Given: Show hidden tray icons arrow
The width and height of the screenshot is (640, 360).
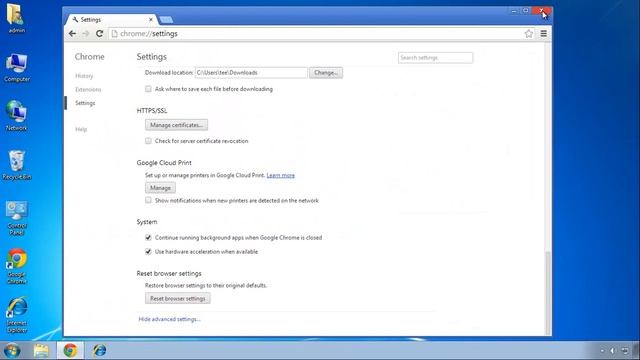Looking at the screenshot, I should click(602, 350).
